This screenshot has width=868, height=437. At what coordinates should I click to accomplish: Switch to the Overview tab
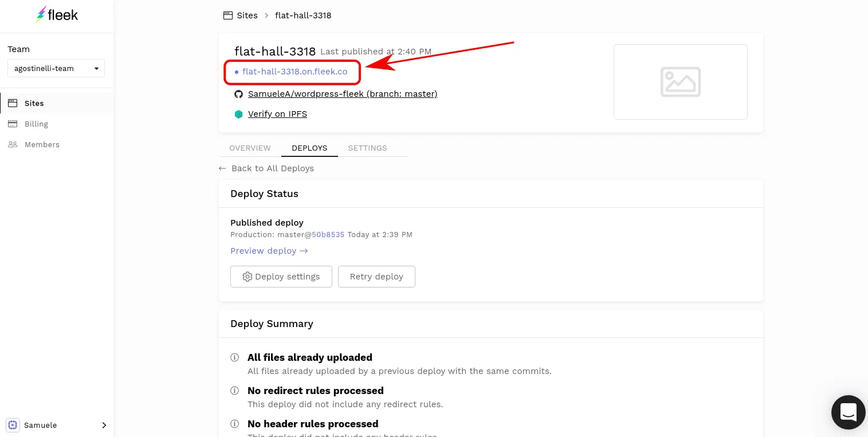tap(250, 148)
